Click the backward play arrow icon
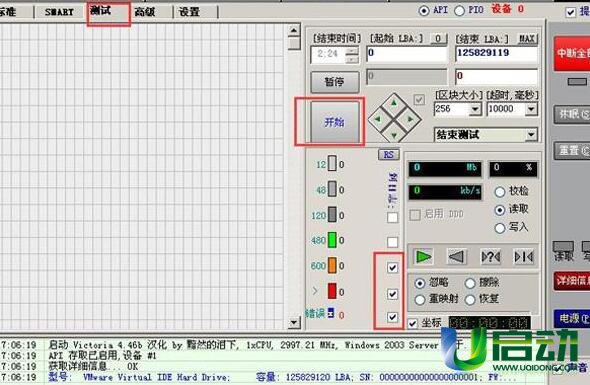Image resolution: width=590 pixels, height=385 pixels. [457, 257]
